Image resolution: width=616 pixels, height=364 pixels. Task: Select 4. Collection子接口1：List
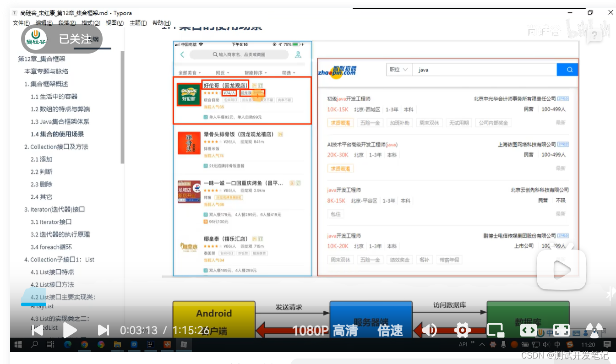click(x=59, y=260)
